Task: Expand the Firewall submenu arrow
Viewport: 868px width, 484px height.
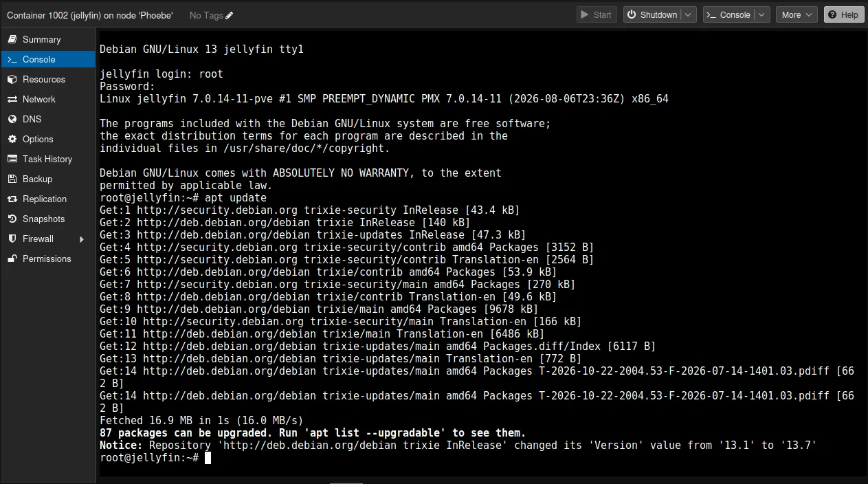Action: coord(82,239)
